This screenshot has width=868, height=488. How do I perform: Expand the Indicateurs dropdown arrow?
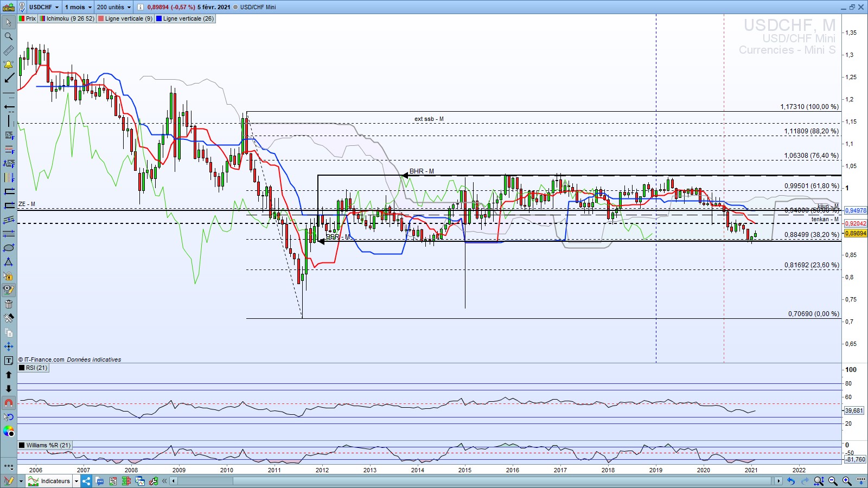[76, 481]
